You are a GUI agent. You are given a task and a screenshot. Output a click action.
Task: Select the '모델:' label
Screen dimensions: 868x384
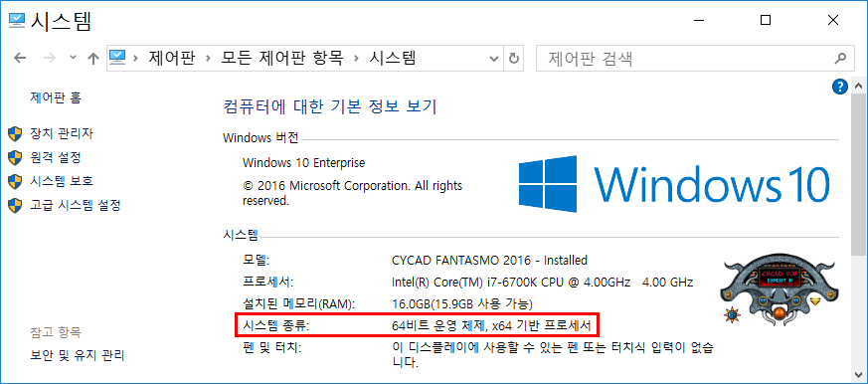[256, 260]
